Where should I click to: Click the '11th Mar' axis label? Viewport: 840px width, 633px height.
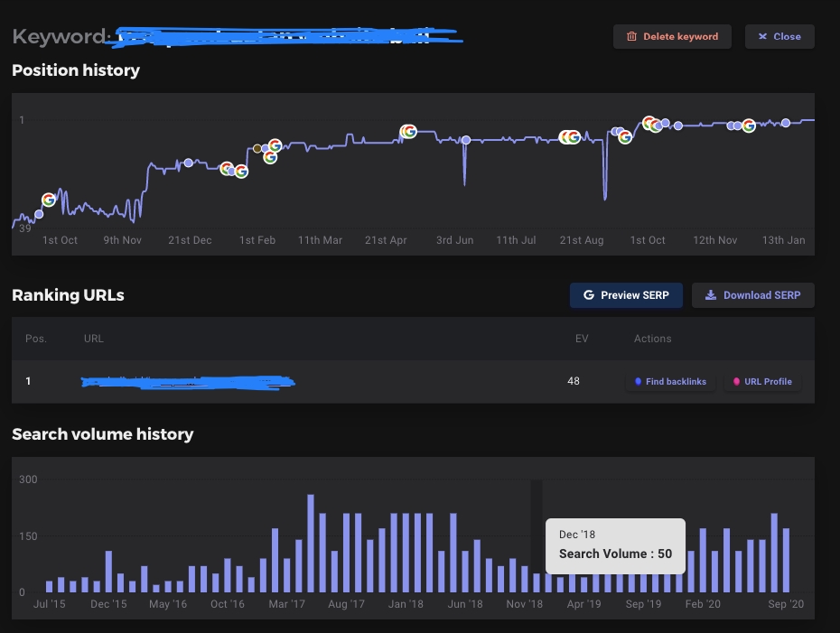tap(320, 240)
